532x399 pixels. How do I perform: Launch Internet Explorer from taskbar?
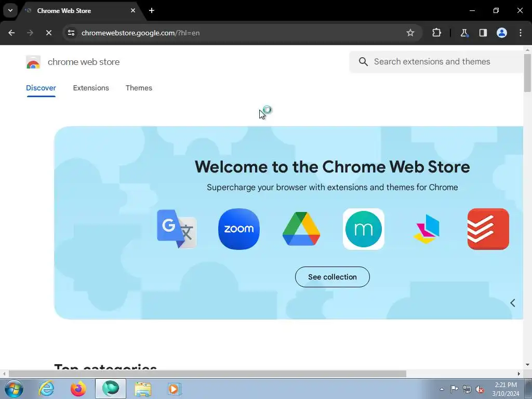pyautogui.click(x=46, y=389)
